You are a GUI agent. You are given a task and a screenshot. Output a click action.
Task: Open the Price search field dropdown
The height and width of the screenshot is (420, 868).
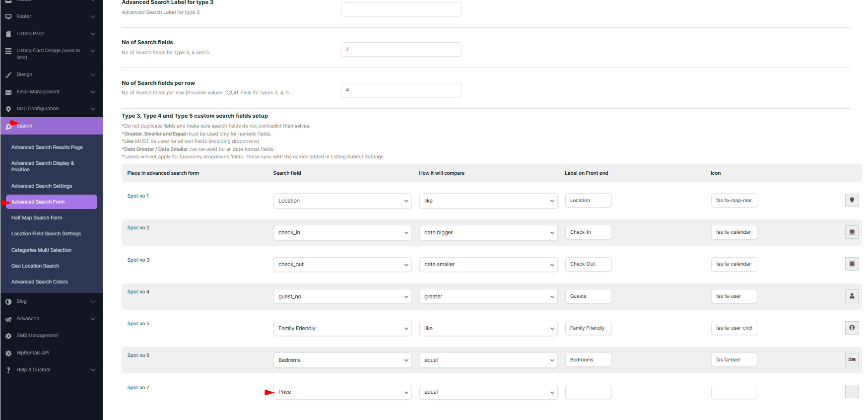342,392
